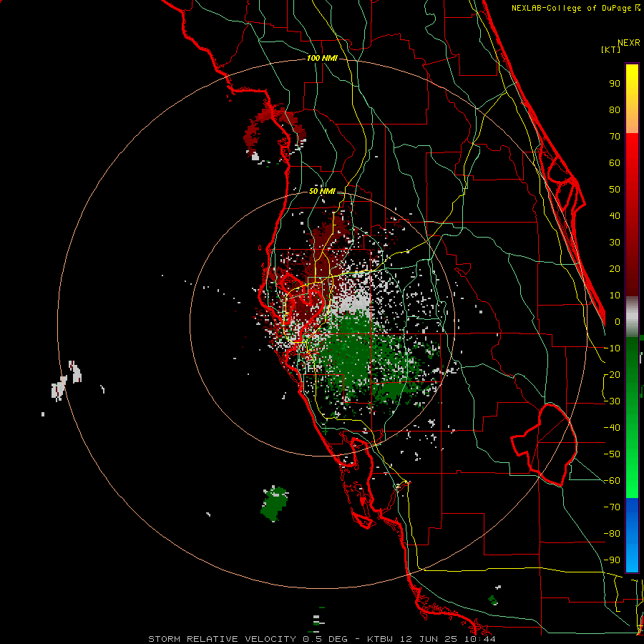Click the 70 value on the velocity scale
The image size is (644, 644).
coord(615,136)
